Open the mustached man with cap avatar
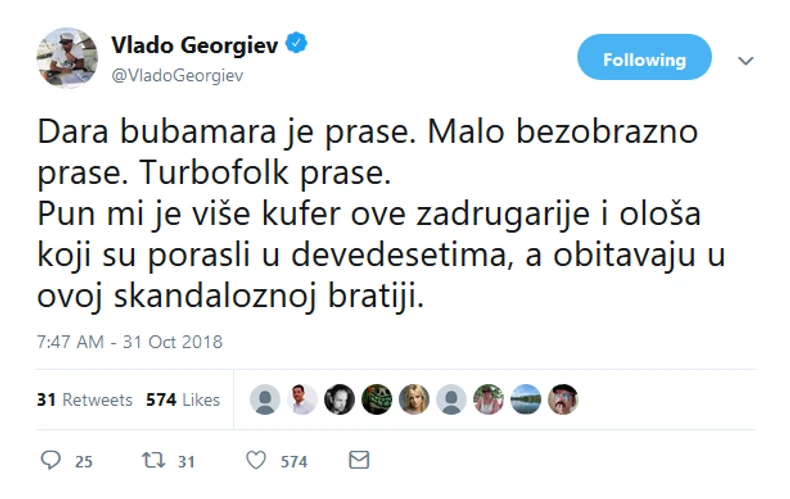This screenshot has width=790, height=499. (x=562, y=399)
